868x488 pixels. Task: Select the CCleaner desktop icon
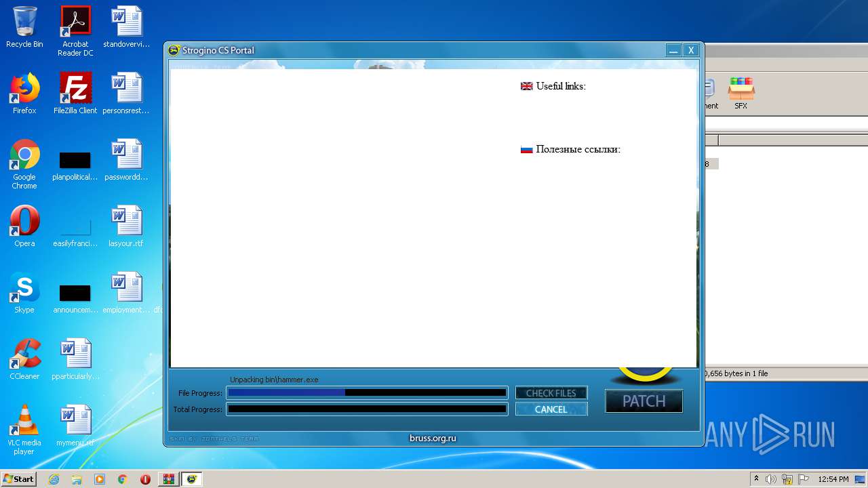click(24, 359)
